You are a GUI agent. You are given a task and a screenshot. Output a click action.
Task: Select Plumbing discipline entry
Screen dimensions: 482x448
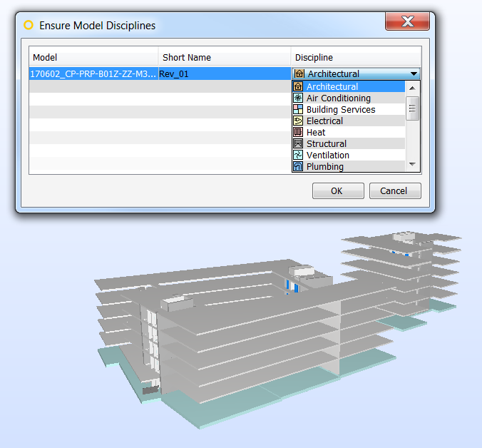pos(349,166)
